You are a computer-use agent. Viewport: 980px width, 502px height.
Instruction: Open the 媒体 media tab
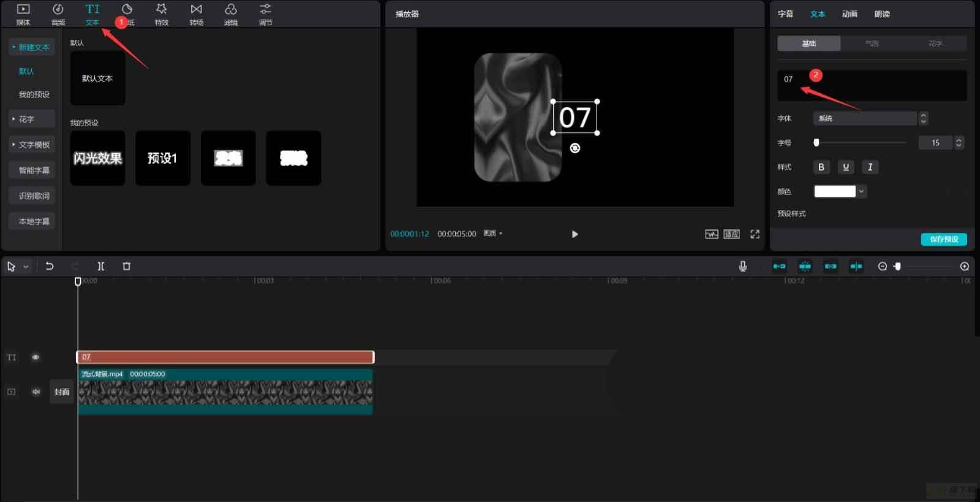pos(23,14)
